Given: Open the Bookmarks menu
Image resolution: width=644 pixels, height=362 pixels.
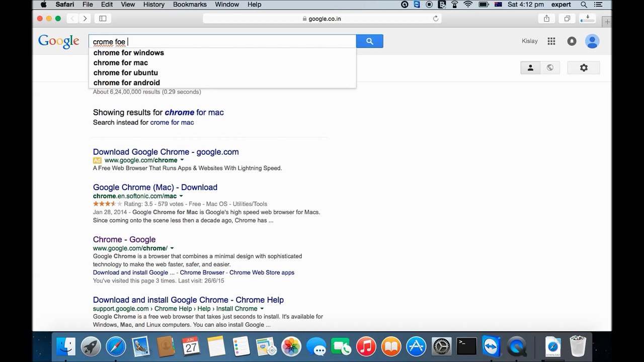Looking at the screenshot, I should [x=190, y=5].
